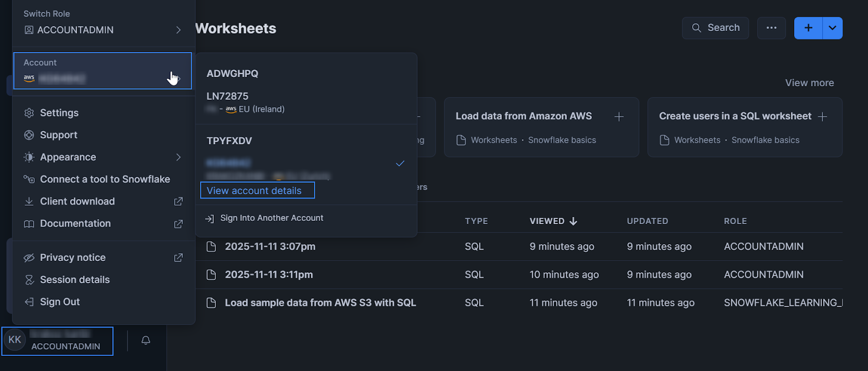
Task: Click the plus icon on Load data from Amazon AWS
Action: tap(619, 117)
